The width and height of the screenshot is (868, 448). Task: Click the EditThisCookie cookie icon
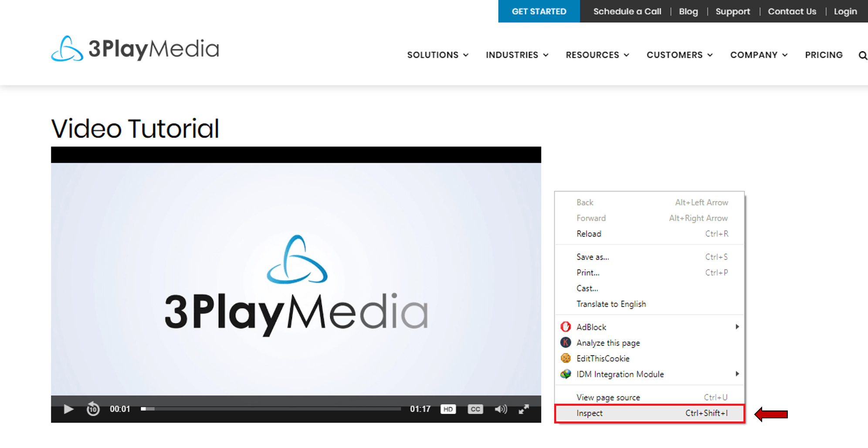point(566,358)
